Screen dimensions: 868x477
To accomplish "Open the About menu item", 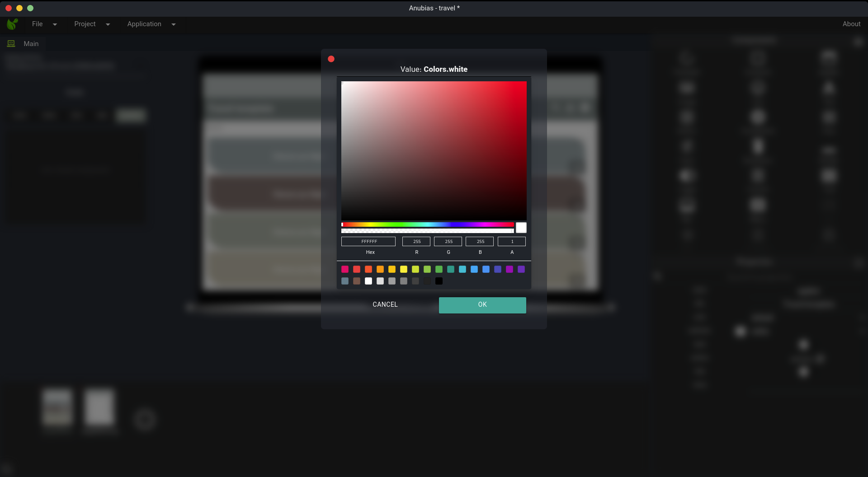I will coord(851,24).
